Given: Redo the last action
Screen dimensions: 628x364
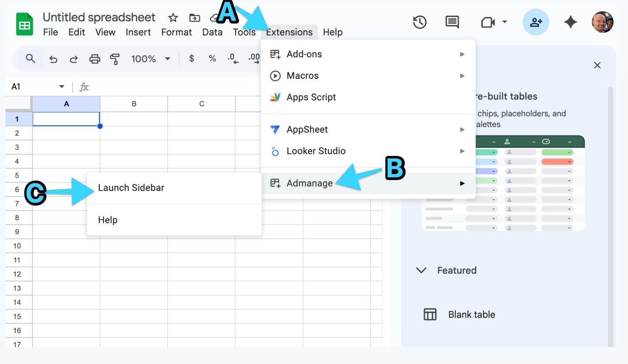Looking at the screenshot, I should [x=73, y=59].
